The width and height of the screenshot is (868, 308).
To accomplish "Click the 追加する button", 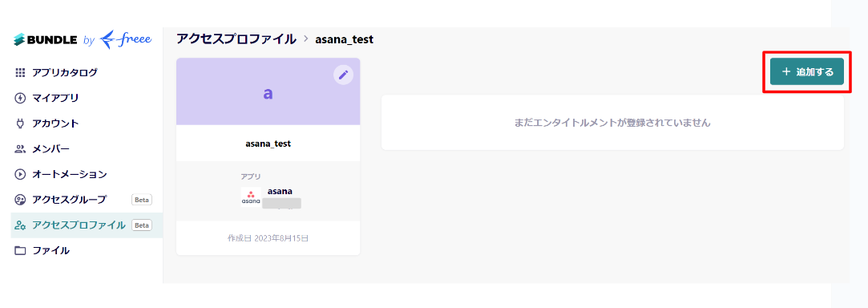I will 806,71.
